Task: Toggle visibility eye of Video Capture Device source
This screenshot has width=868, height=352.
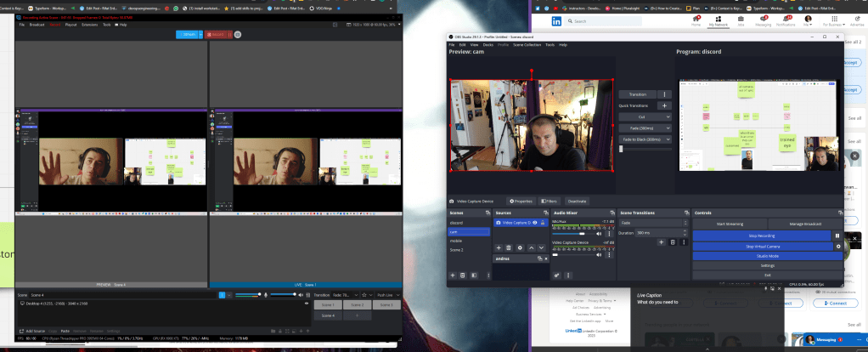Action: click(535, 223)
